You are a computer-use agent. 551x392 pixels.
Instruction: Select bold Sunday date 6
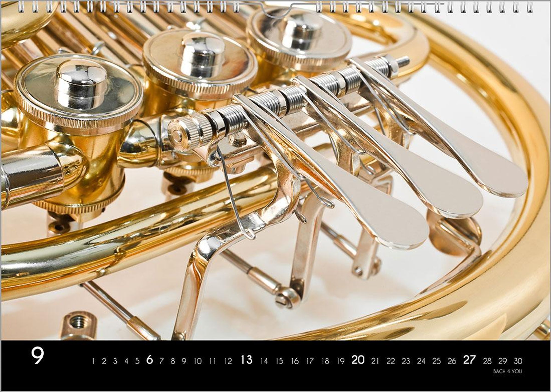pyautogui.click(x=150, y=360)
